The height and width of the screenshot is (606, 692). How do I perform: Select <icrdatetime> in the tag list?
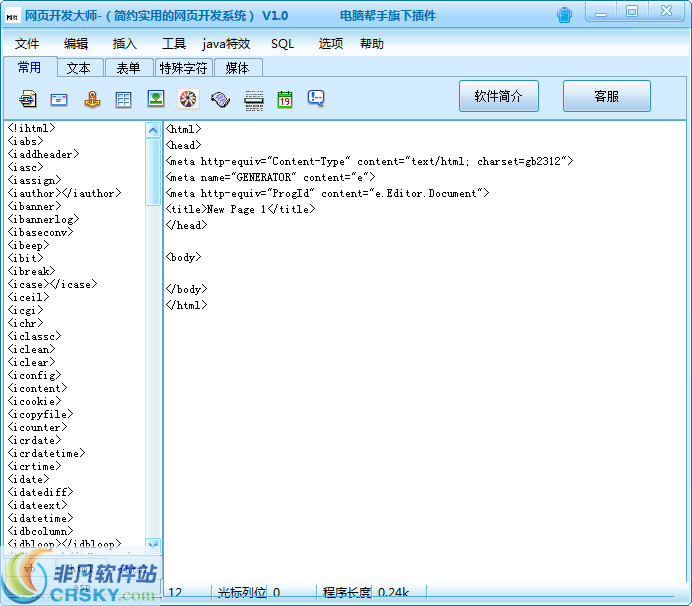46,454
